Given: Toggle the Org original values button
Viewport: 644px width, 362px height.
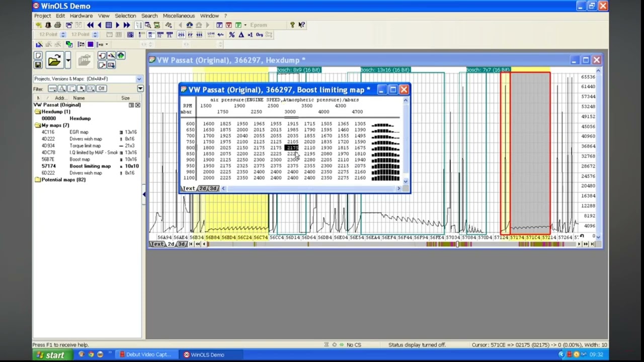Looking at the screenshot, I should [260, 35].
